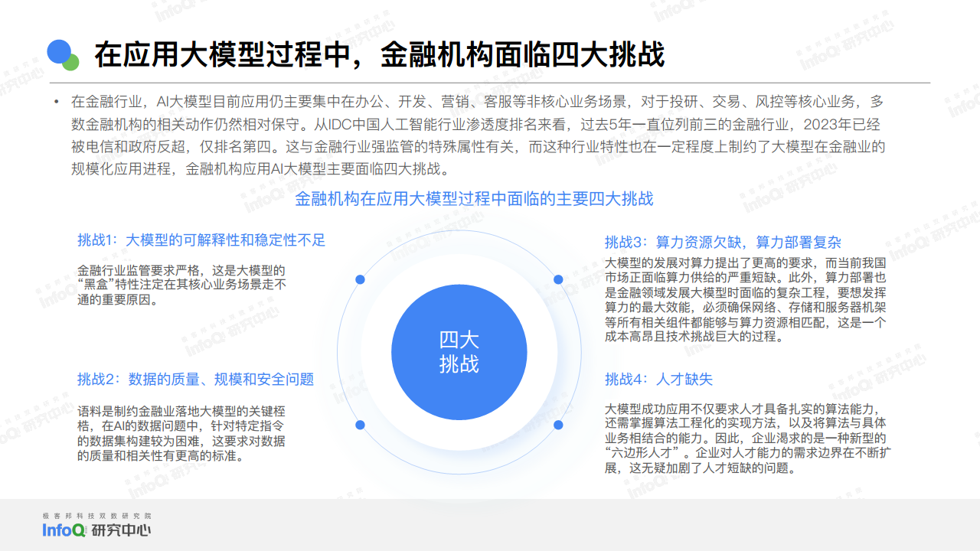Click heading '挑战3：算力资源欠缺，算力部署复杂'
980x551 pixels.
(x=723, y=243)
